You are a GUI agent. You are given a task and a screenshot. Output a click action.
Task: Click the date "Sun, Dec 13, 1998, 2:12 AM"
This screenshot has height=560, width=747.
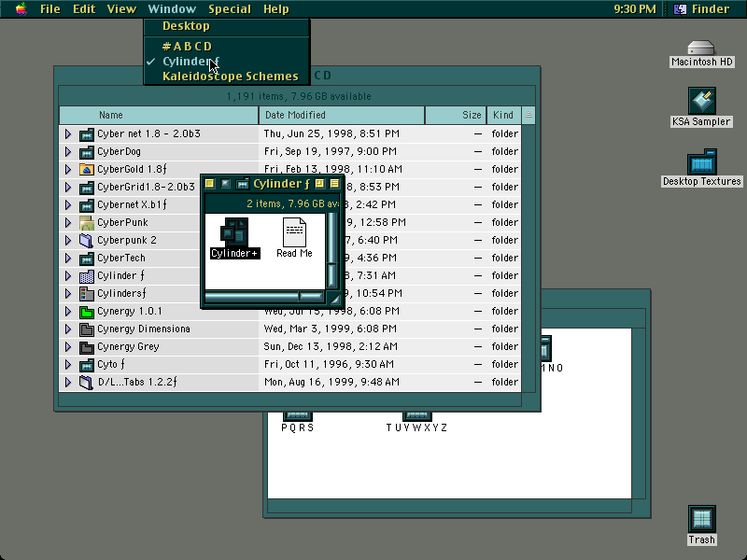click(x=331, y=347)
